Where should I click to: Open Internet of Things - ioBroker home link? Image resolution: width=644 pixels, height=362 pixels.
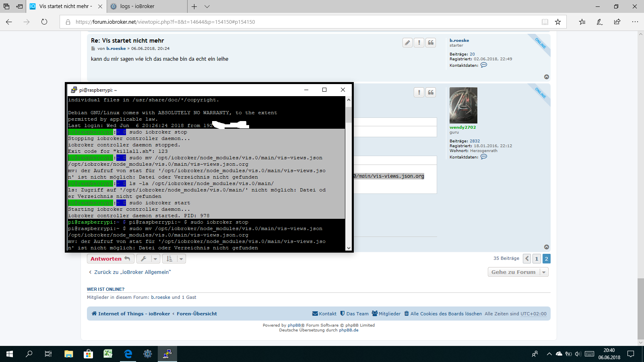coord(131,314)
